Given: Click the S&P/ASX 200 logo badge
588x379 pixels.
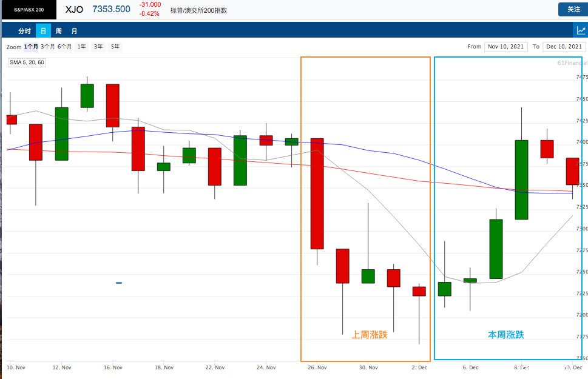Looking at the screenshot, I should (x=29, y=10).
